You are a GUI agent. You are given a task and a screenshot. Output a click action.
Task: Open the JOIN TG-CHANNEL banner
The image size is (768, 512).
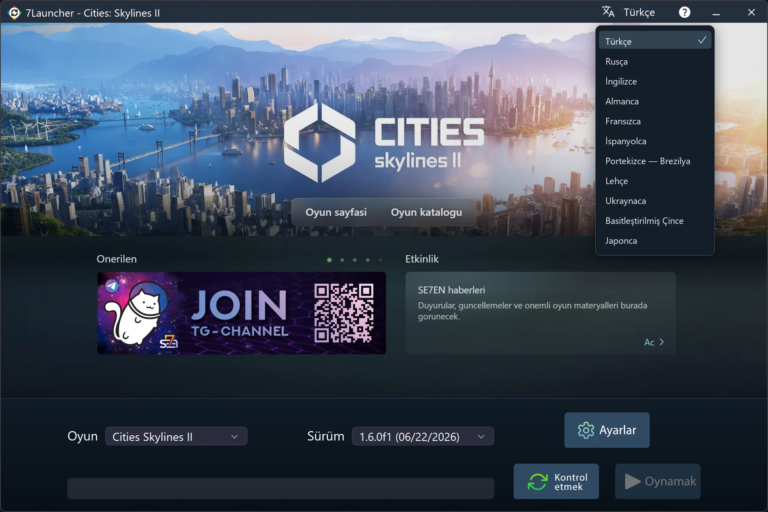click(241, 313)
